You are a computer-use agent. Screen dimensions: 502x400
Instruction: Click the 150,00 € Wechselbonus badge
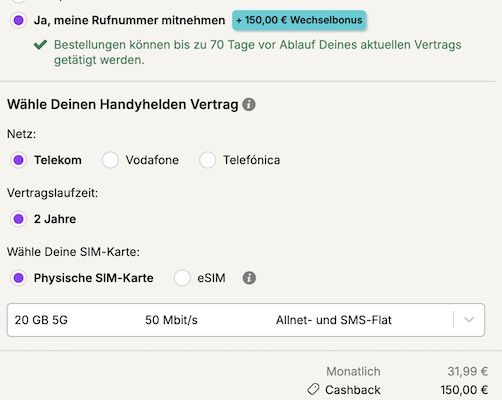click(299, 20)
